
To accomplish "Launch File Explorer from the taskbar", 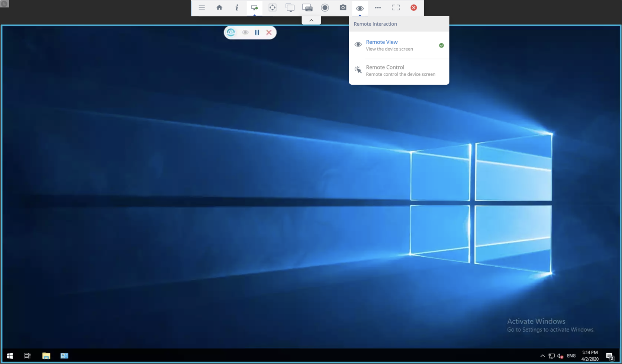I will pos(46,356).
